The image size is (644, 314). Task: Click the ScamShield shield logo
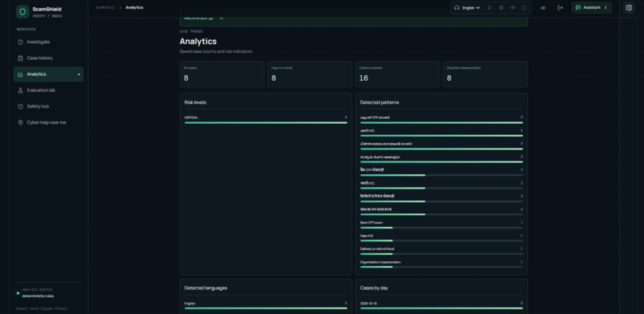point(22,12)
